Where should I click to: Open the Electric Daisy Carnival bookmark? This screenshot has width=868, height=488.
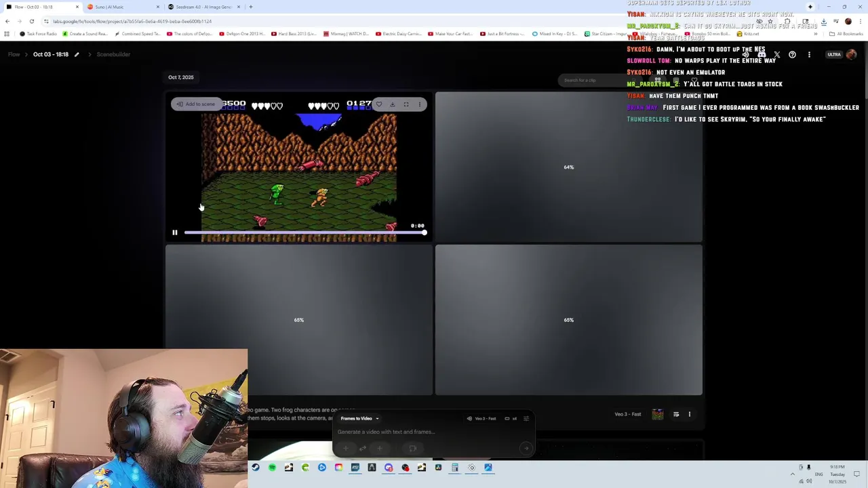click(x=399, y=34)
